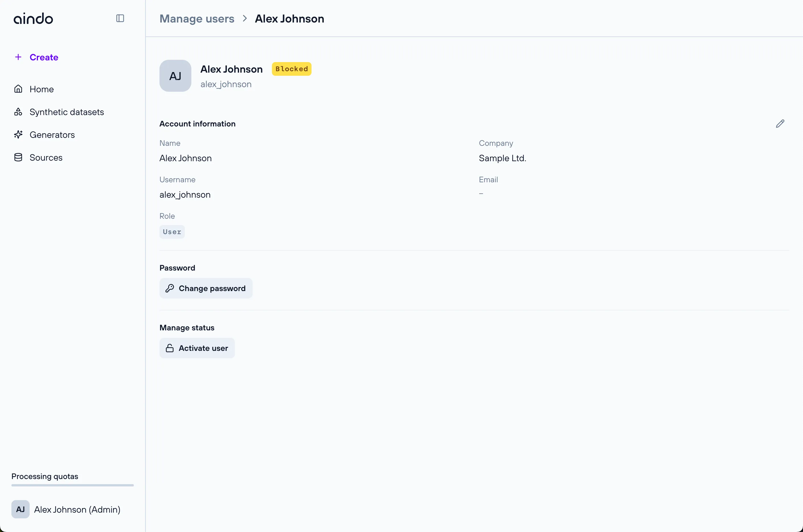This screenshot has width=803, height=532.
Task: Go to Generators in sidebar
Action: [x=52, y=135]
